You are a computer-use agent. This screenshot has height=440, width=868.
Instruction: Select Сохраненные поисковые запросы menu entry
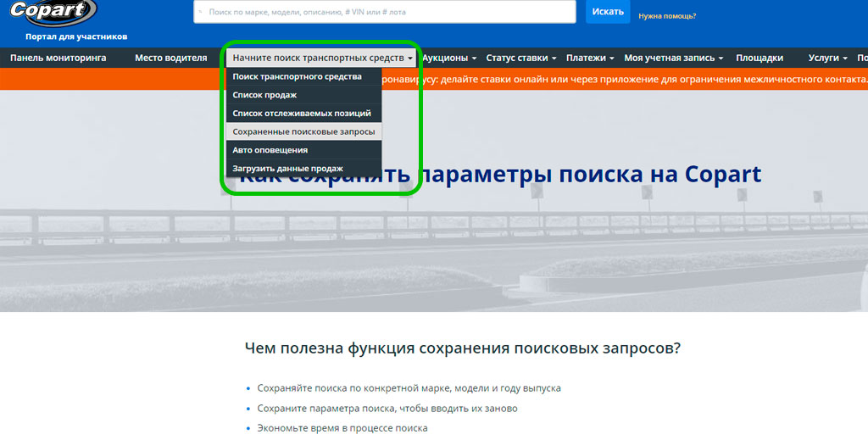click(x=304, y=131)
